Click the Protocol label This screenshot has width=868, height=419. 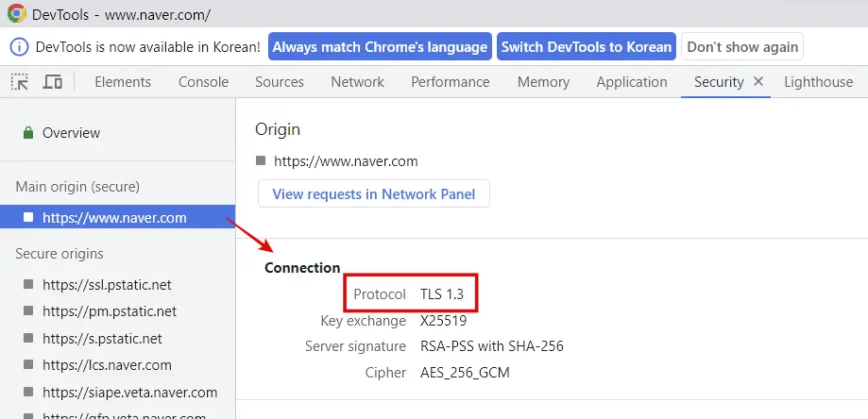380,294
